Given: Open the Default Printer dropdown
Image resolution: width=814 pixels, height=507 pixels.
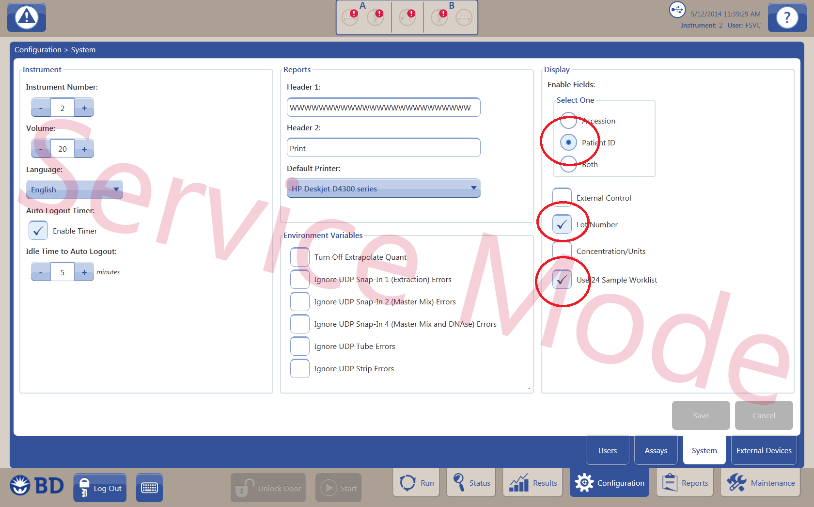Looking at the screenshot, I should 383,188.
